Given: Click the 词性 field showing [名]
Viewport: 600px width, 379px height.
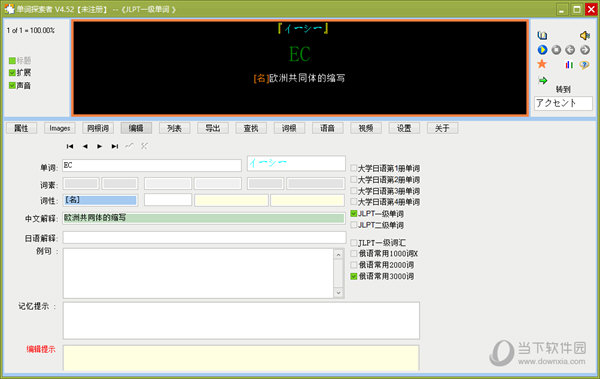Looking at the screenshot, I should click(100, 200).
